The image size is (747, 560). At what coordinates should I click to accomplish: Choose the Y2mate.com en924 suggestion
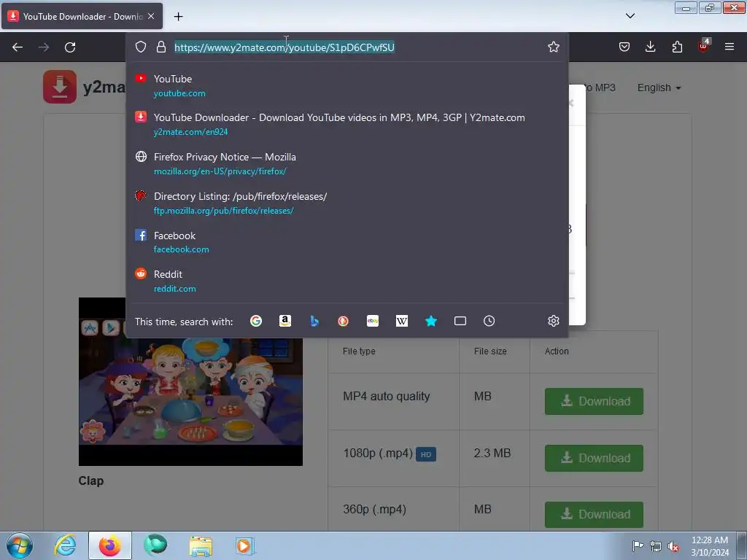(x=347, y=124)
